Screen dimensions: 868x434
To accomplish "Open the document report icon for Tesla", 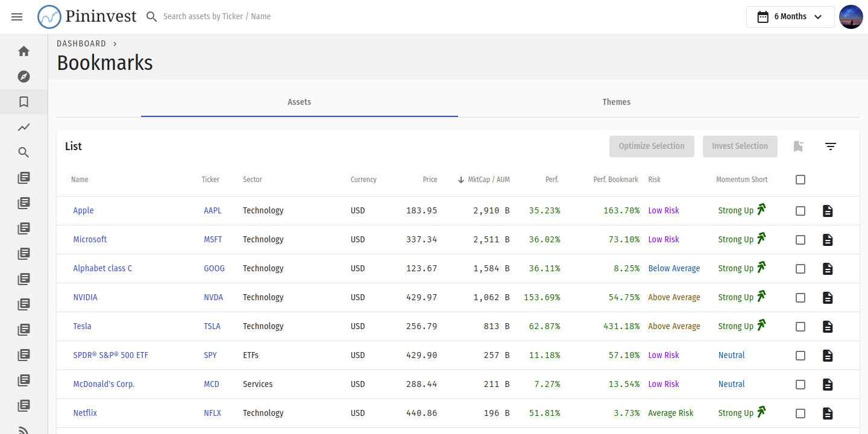I will pyautogui.click(x=828, y=327).
